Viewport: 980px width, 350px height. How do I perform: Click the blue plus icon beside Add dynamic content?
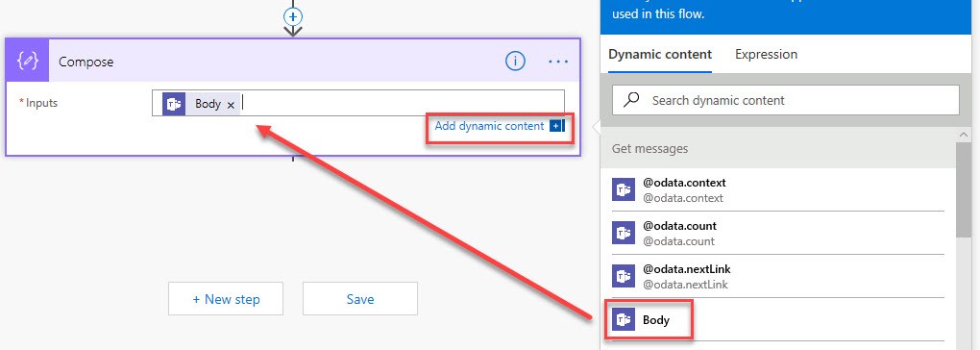coord(556,126)
